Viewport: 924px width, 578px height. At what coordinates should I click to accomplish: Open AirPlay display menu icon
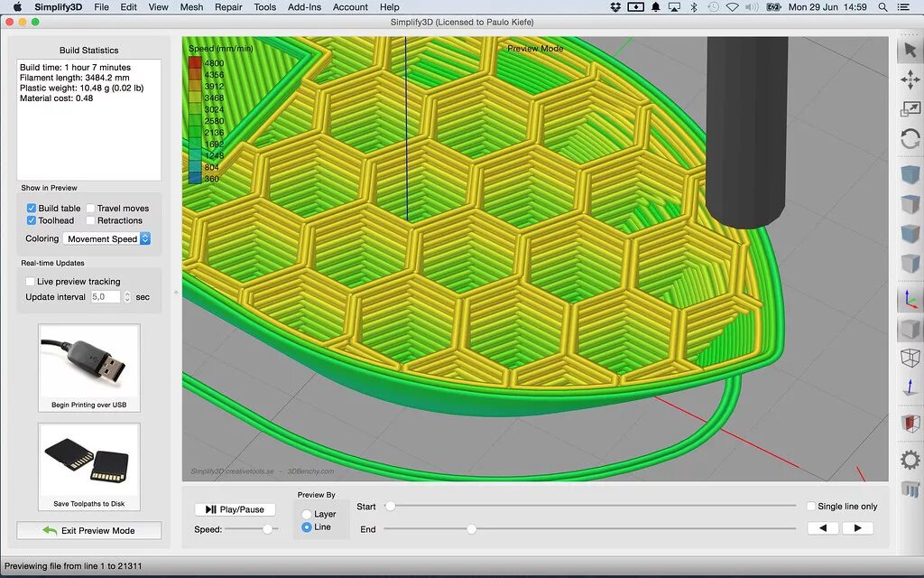point(674,7)
